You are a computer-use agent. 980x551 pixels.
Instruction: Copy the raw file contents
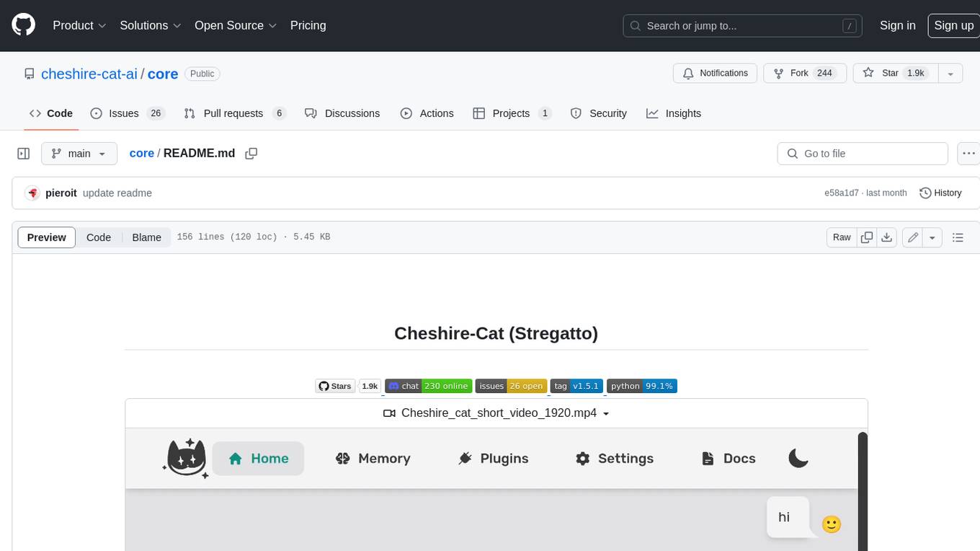(x=867, y=237)
